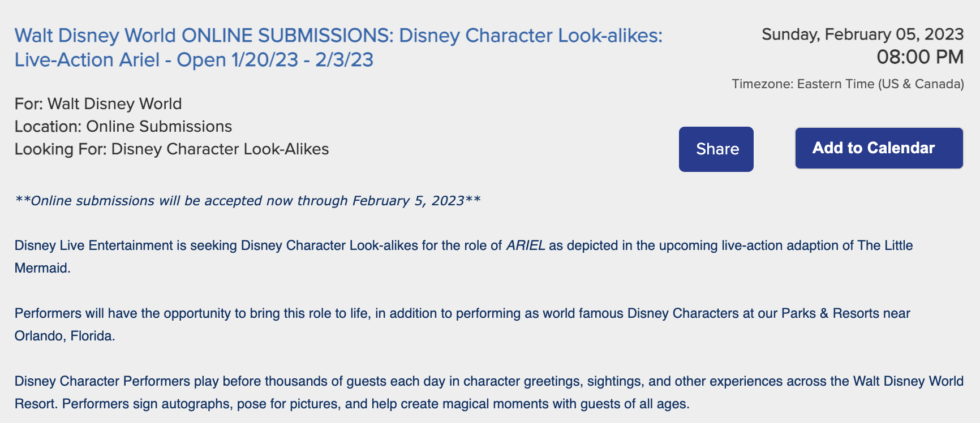The width and height of the screenshot is (980, 423).
Task: Click the "Orlando, Florida" text
Action: pos(65,336)
